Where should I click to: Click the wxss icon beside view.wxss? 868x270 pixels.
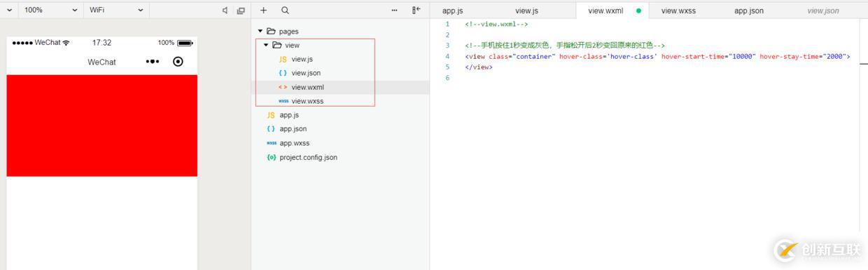pyautogui.click(x=283, y=101)
